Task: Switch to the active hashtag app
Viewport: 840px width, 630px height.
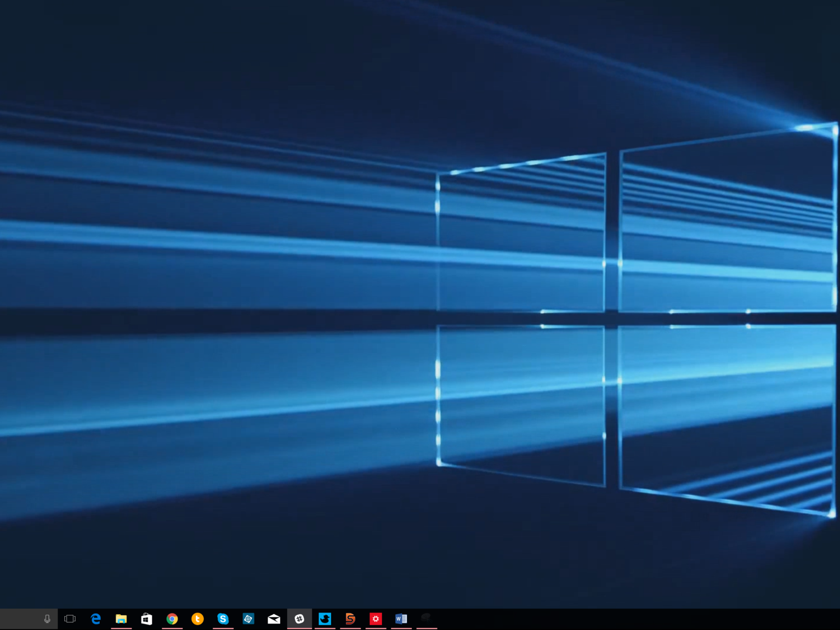Action: tap(299, 618)
